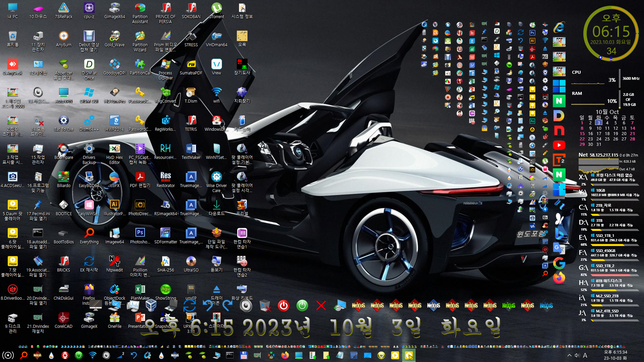644x362 pixels.
Task: Open SDFormatter desktop icon
Action: pyautogui.click(x=165, y=236)
